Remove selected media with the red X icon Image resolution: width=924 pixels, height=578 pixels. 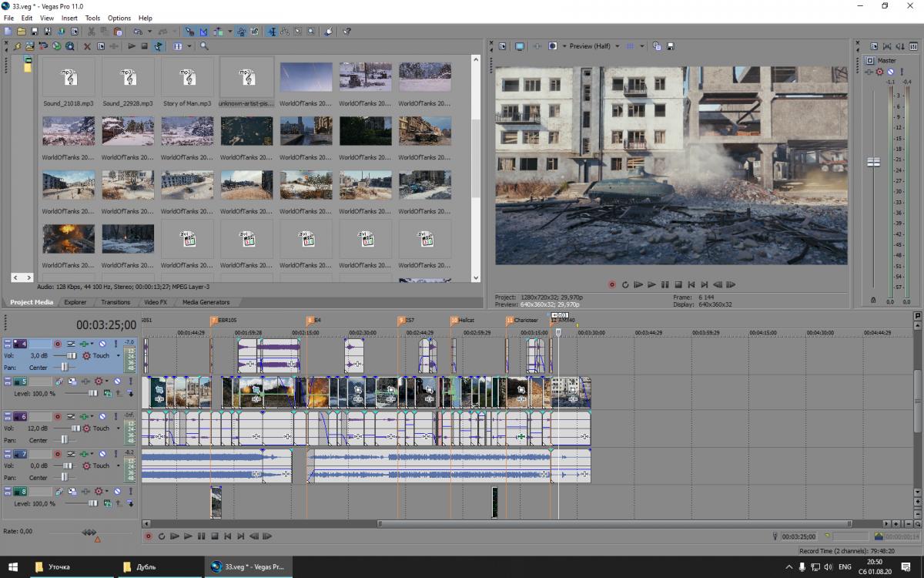pyautogui.click(x=87, y=46)
